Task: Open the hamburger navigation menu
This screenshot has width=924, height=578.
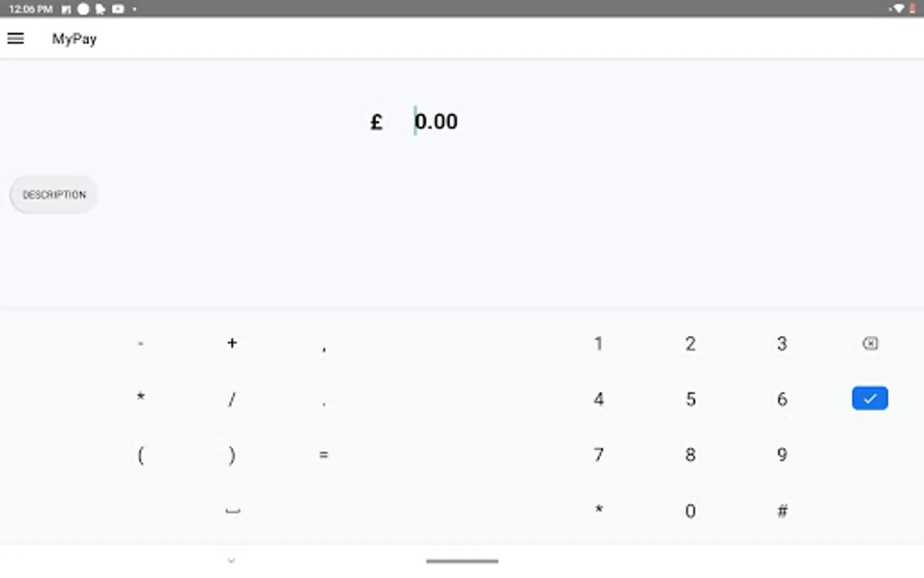Action: 15,39
